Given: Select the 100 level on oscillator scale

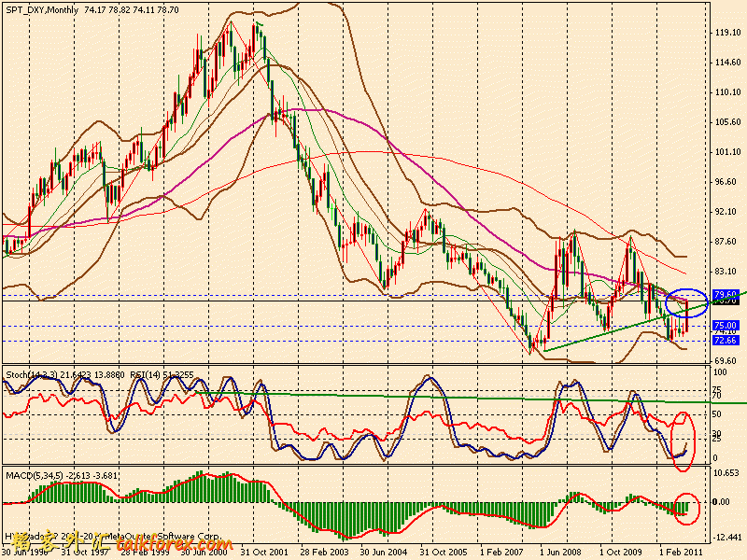Looking at the screenshot, I should (720, 372).
